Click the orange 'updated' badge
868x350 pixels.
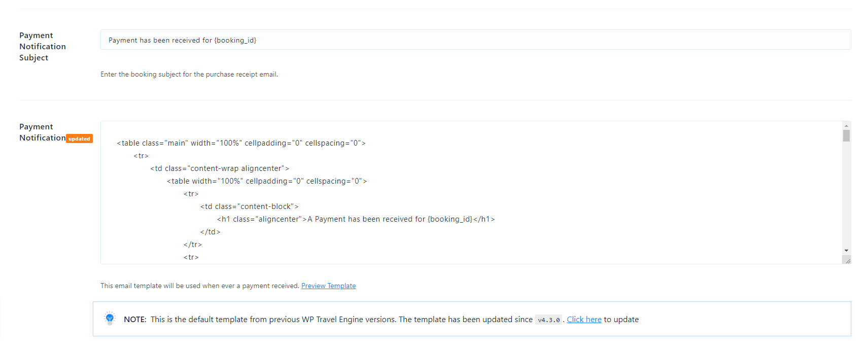[x=80, y=138]
